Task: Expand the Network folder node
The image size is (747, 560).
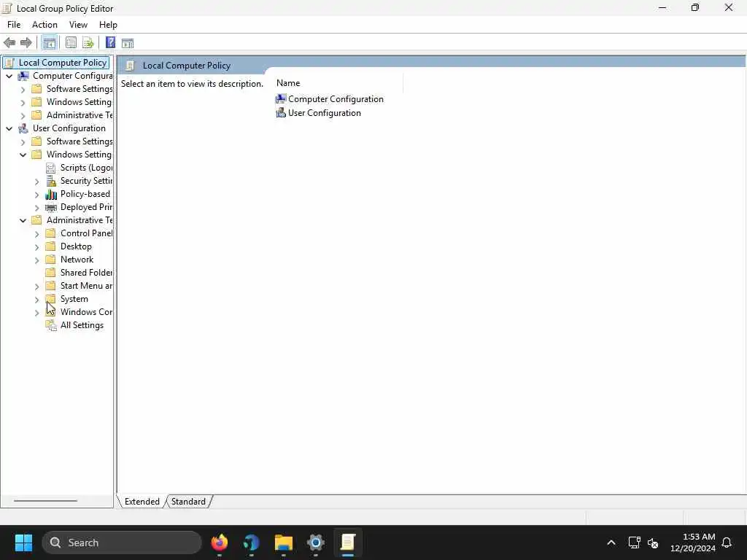Action: (36, 260)
